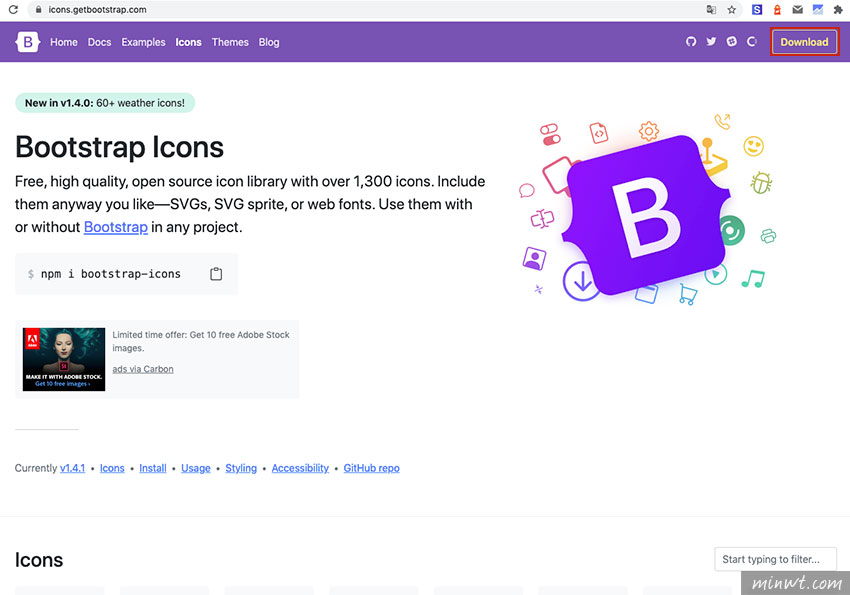Open the Extensions puzzle-piece menu

[838, 9]
